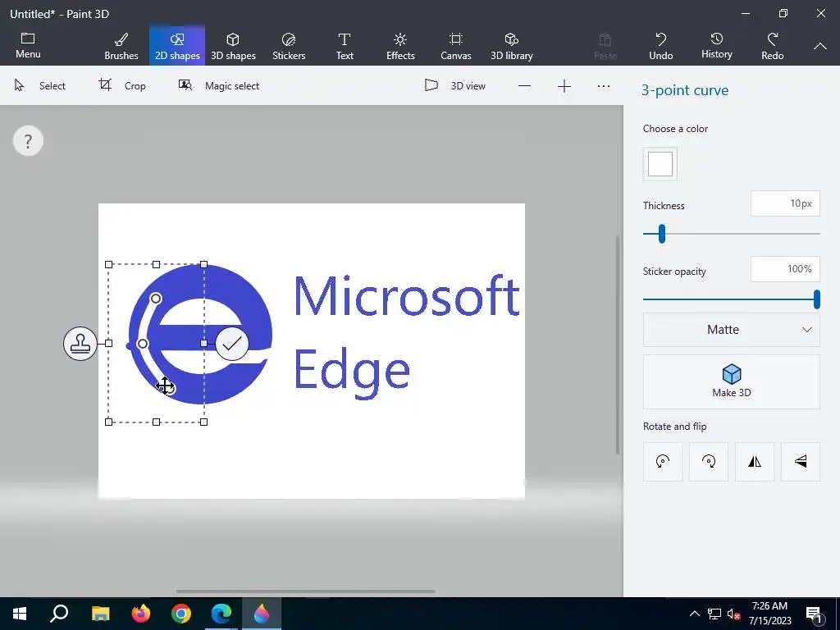Screen dimensions: 840x630
Task: Flip horizontal icon
Action: [755, 461]
